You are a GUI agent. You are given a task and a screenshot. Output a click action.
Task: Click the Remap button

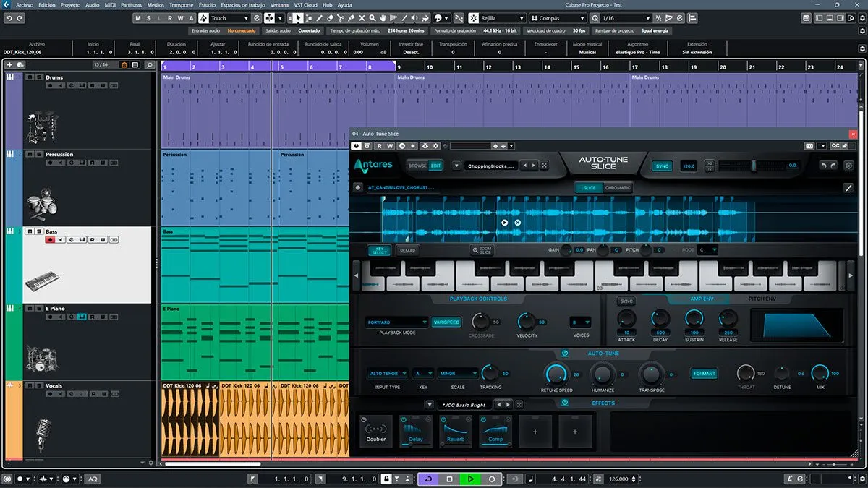tap(407, 251)
